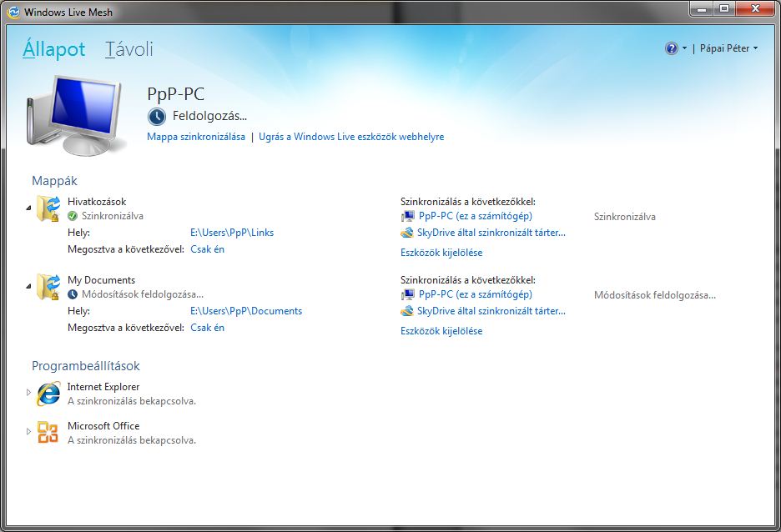Select the My Documents folder name

101,280
